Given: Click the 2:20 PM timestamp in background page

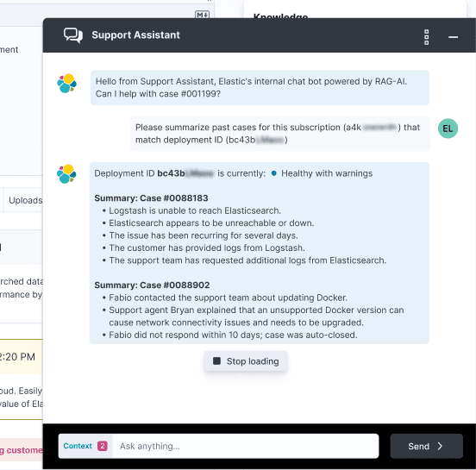Looking at the screenshot, I should (17, 357).
